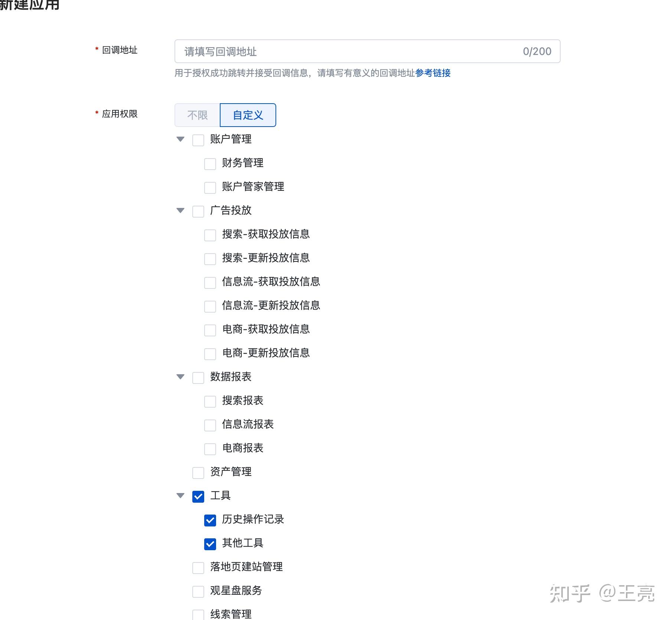Image resolution: width=672 pixels, height=620 pixels.
Task: Click the 财务管理 label text
Action: [243, 163]
